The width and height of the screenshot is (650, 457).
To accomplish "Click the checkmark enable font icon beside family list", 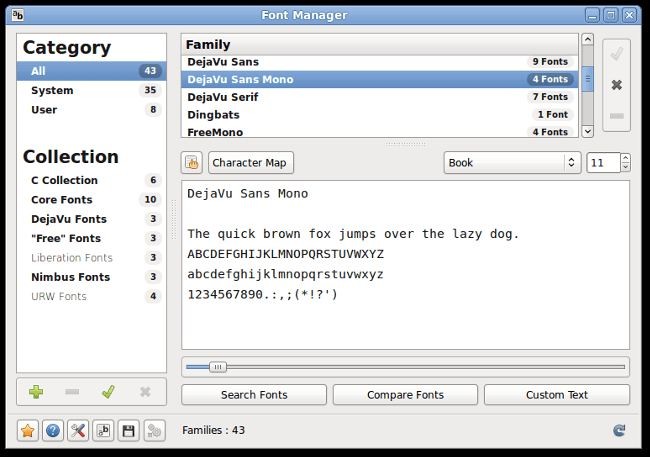I will 616,54.
